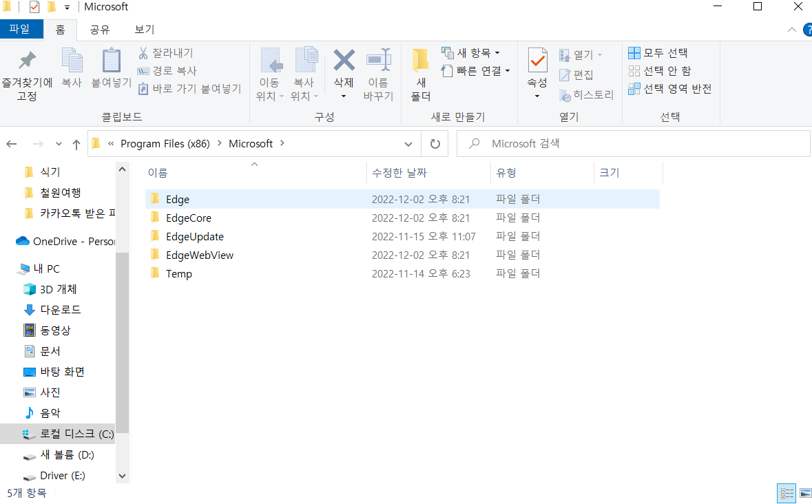Refresh the current folder view

point(435,144)
